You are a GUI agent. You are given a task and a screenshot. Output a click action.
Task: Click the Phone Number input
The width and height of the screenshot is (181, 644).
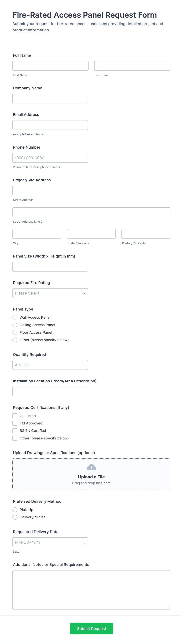[50, 158]
